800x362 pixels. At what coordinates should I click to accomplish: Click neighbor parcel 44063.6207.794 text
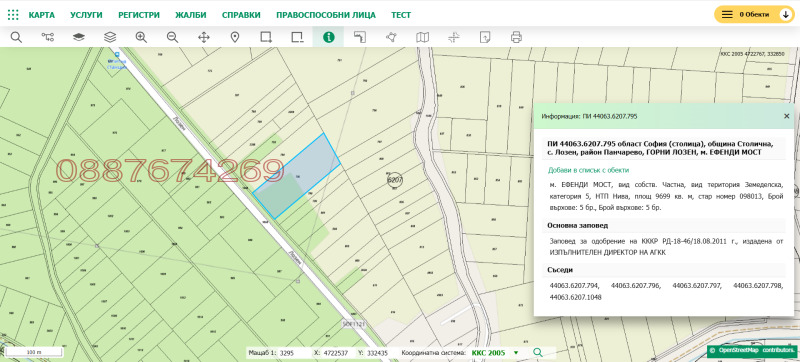(574, 286)
